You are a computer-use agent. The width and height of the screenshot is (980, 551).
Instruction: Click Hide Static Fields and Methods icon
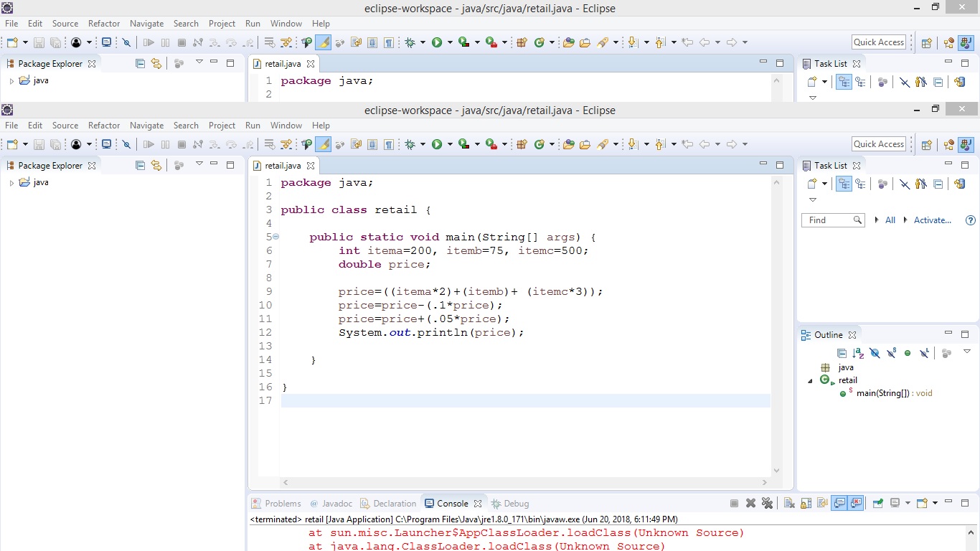coord(891,353)
